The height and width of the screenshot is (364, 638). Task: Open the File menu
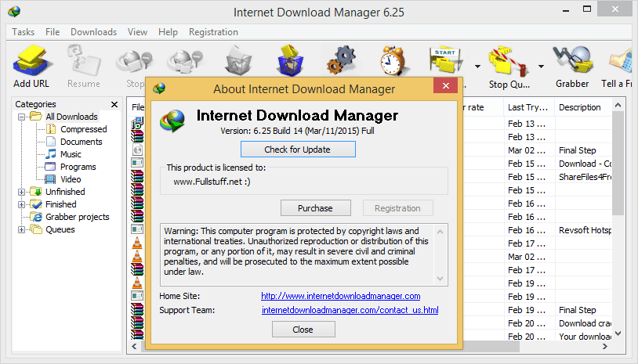coord(53,32)
